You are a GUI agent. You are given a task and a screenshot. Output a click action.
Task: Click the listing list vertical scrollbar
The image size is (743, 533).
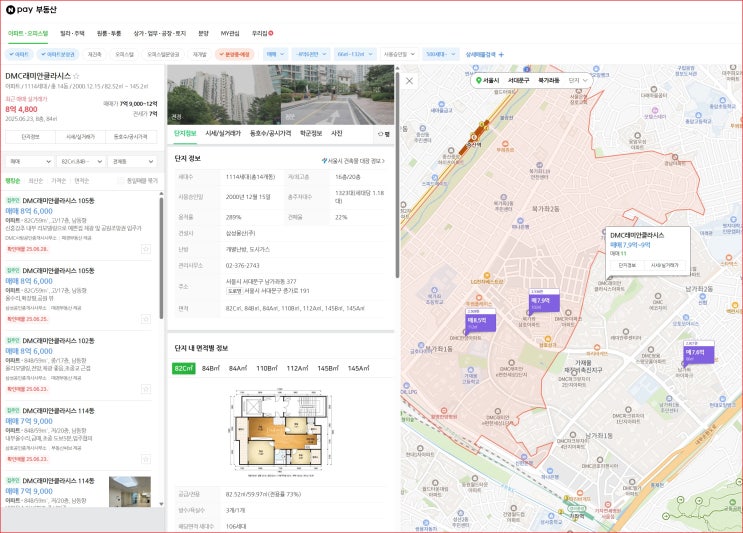(161, 258)
